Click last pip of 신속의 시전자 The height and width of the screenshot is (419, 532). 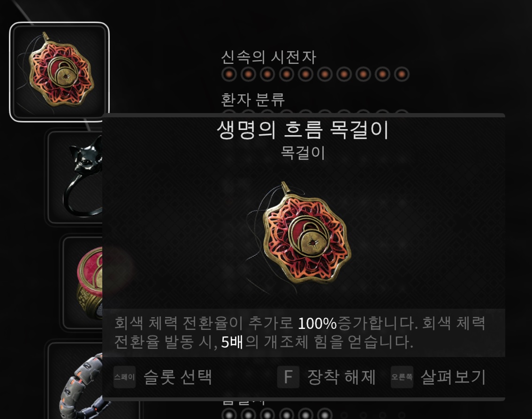[x=402, y=74]
